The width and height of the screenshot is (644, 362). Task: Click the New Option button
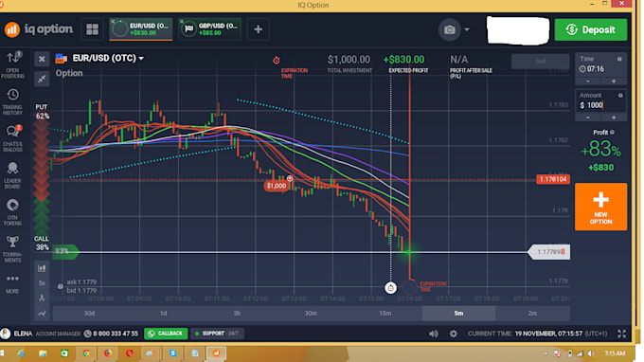pyautogui.click(x=600, y=207)
